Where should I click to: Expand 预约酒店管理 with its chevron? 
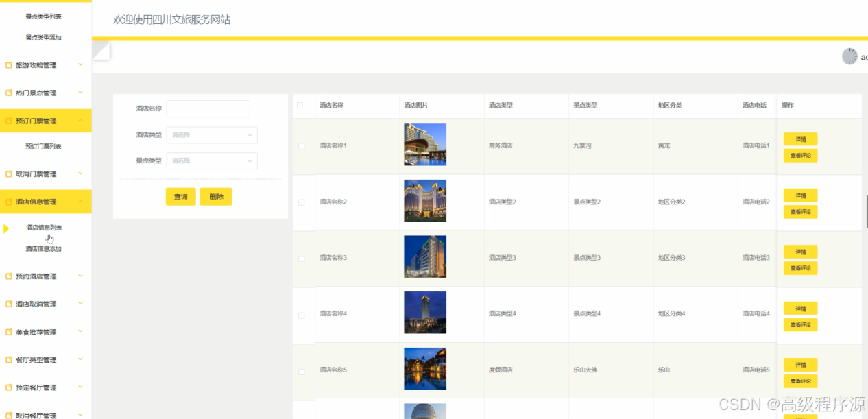80,276
